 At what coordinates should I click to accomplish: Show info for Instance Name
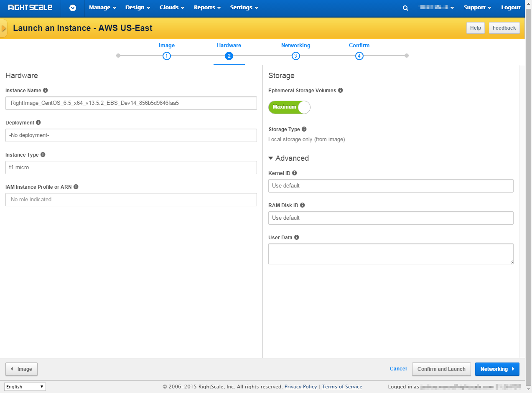coord(46,90)
